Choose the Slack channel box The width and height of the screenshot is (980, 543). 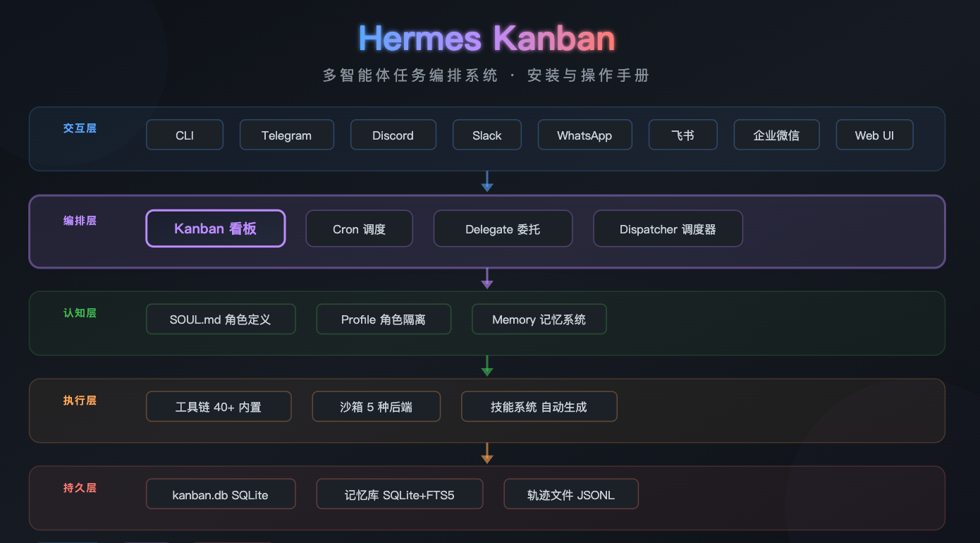click(486, 135)
